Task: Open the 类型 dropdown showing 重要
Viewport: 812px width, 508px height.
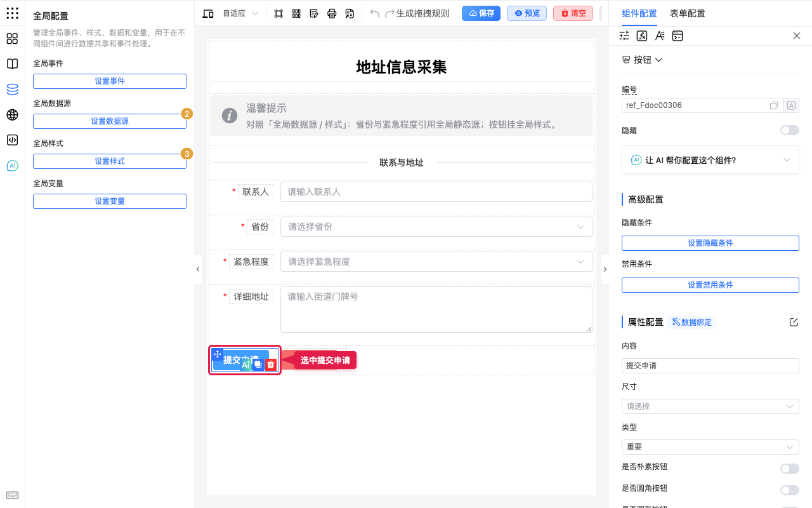Action: click(x=710, y=447)
